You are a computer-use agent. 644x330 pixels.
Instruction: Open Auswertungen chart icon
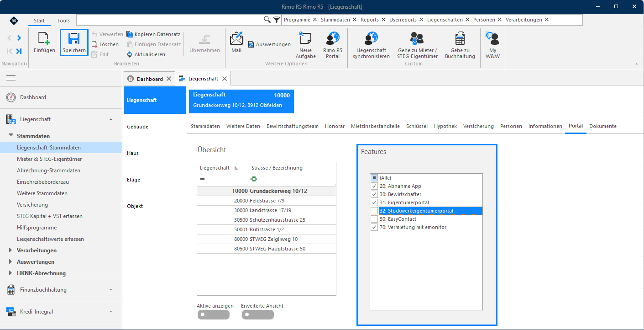(x=251, y=44)
